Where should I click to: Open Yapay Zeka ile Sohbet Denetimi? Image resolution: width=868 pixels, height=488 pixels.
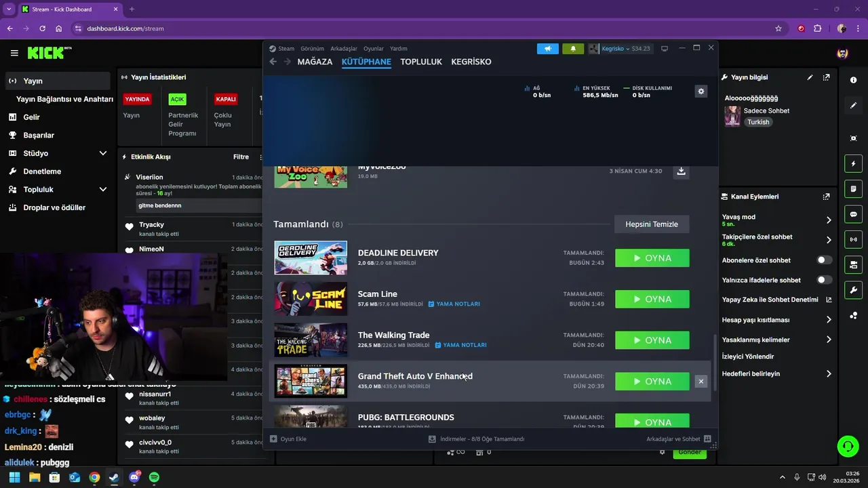(777, 300)
